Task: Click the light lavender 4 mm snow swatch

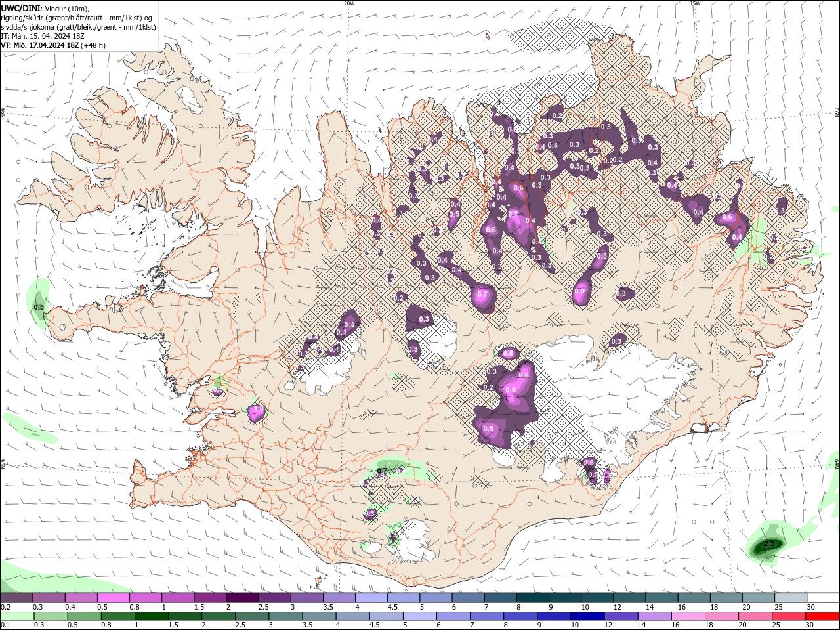Action: click(371, 598)
